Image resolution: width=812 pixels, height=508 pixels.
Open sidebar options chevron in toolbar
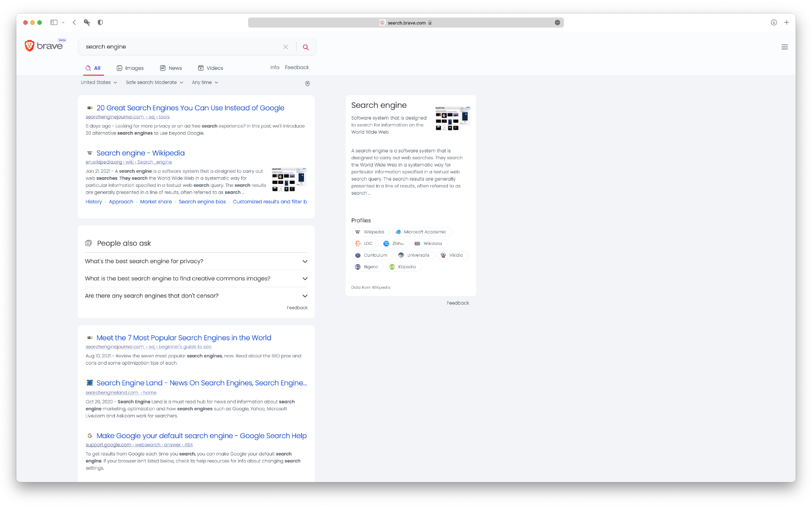coord(63,23)
